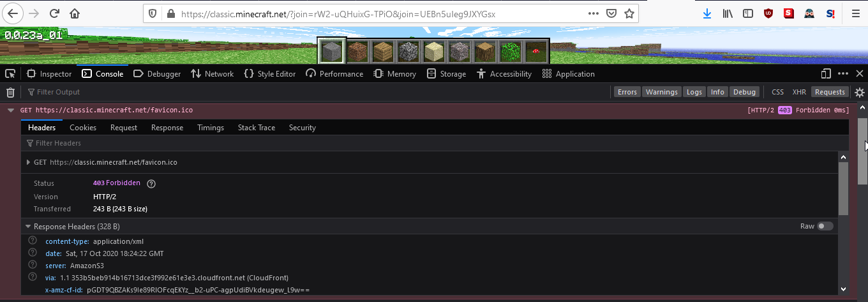Toggle Responsive Design Mode icon
Screen dimensions: 868x302
coord(826,74)
